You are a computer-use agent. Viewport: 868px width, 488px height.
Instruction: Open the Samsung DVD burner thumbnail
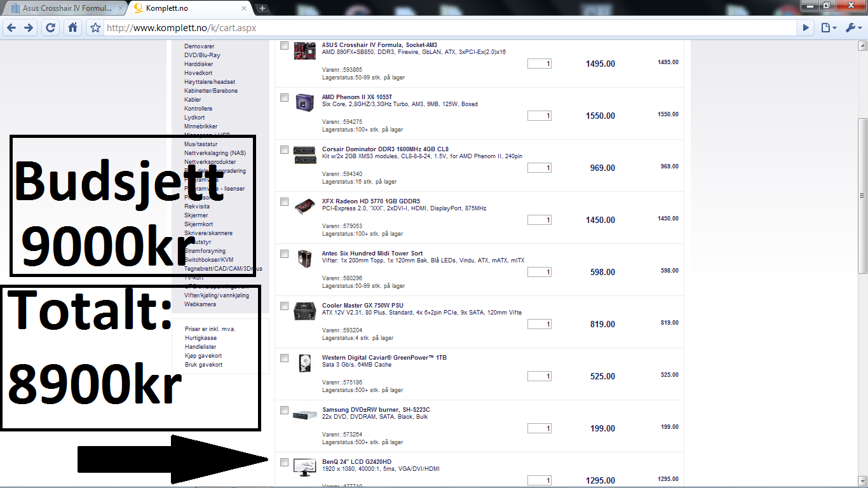coord(305,415)
